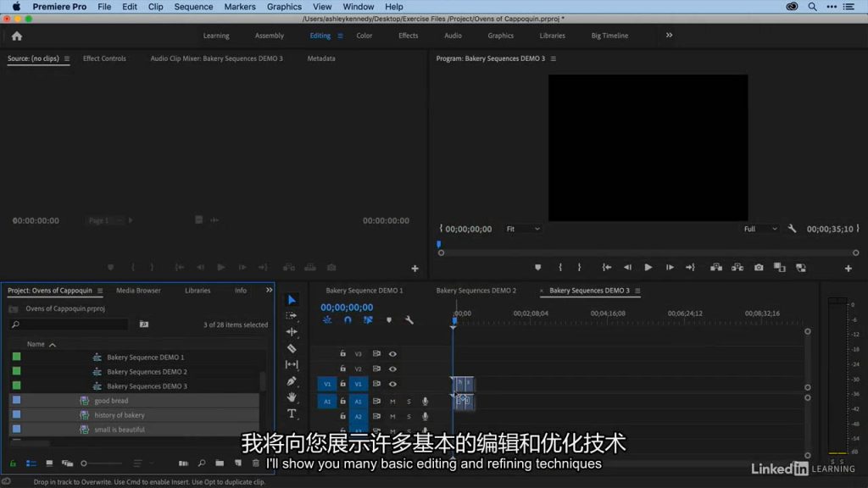
Task: Open timeline display settings wrench
Action: click(x=409, y=319)
